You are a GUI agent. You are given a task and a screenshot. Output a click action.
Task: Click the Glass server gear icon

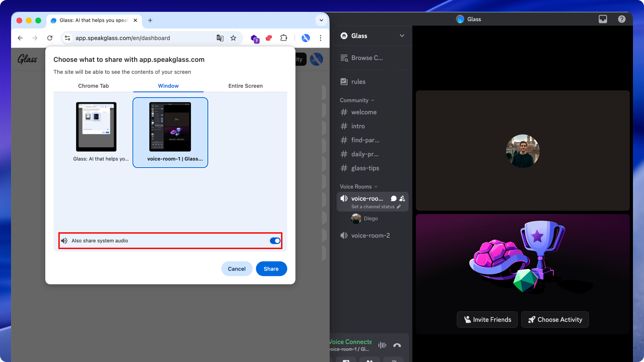coord(344,36)
